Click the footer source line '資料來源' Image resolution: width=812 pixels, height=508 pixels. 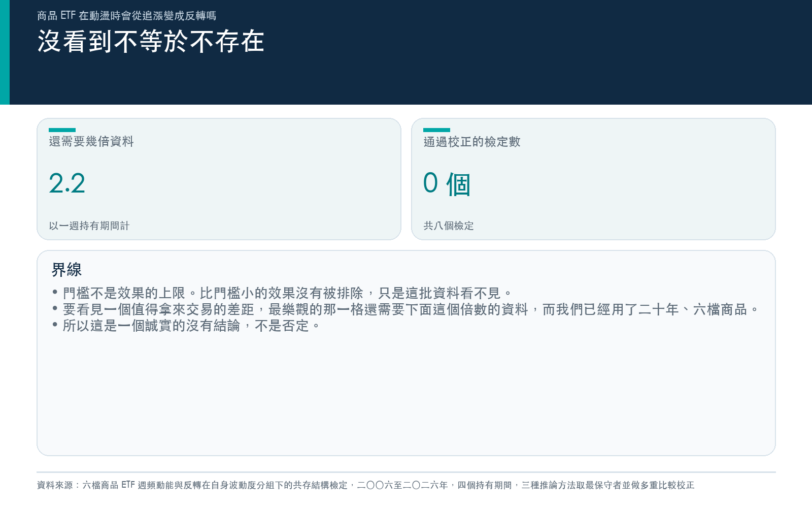tap(365, 485)
